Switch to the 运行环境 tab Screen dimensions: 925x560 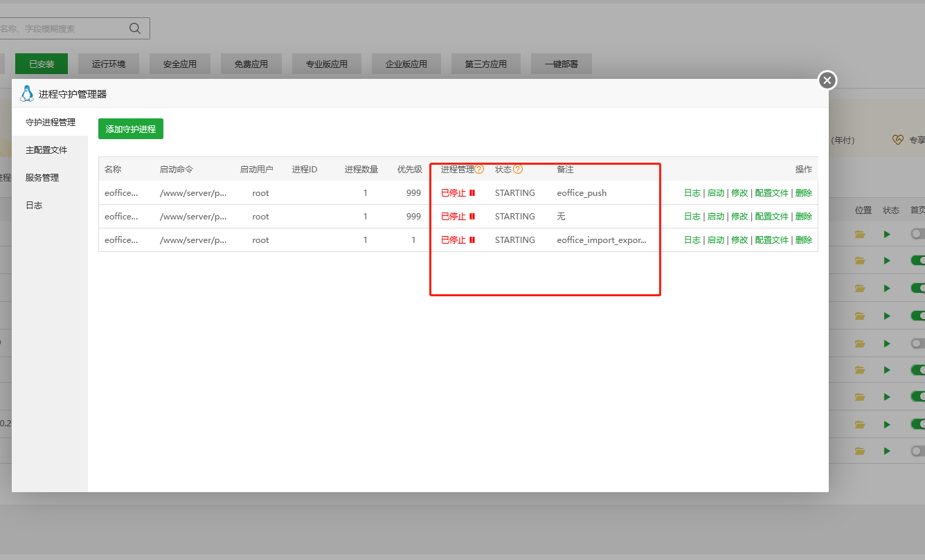[109, 64]
